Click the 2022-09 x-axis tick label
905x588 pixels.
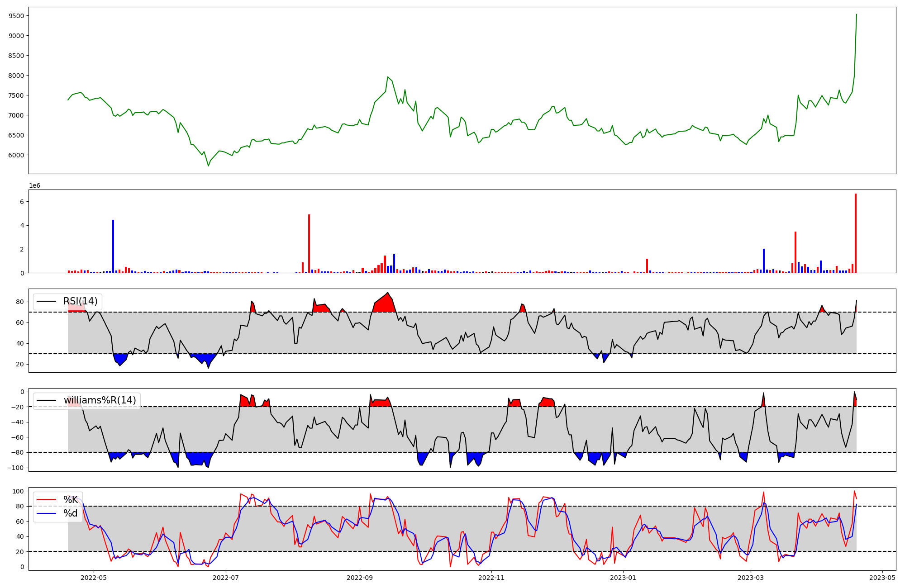tap(360, 578)
